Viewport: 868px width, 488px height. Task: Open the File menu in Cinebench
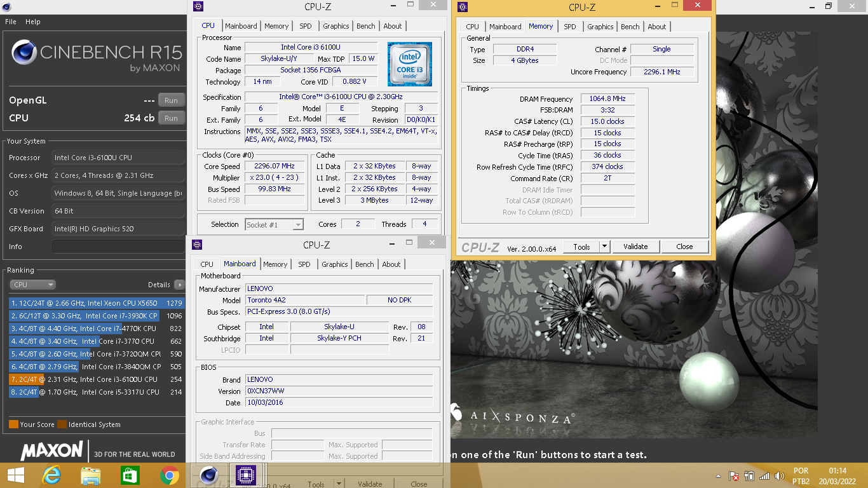11,22
